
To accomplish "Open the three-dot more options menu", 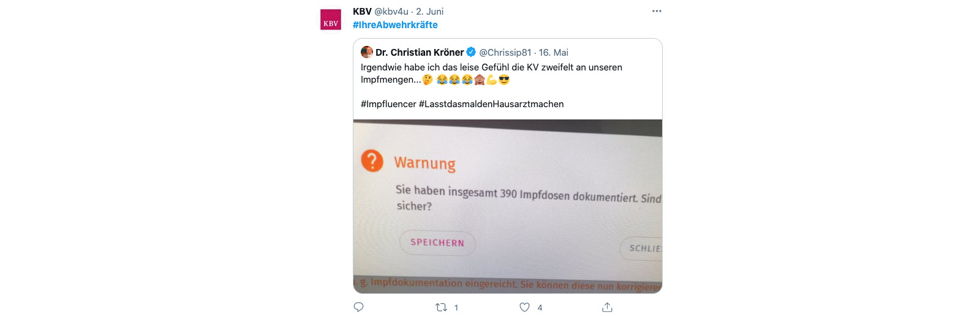I will tap(657, 11).
